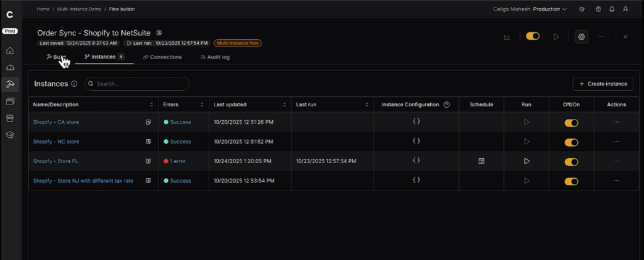Toggle Off/On switch for Shopify - NC store
Viewport: 644px width, 260px height.
(x=571, y=142)
